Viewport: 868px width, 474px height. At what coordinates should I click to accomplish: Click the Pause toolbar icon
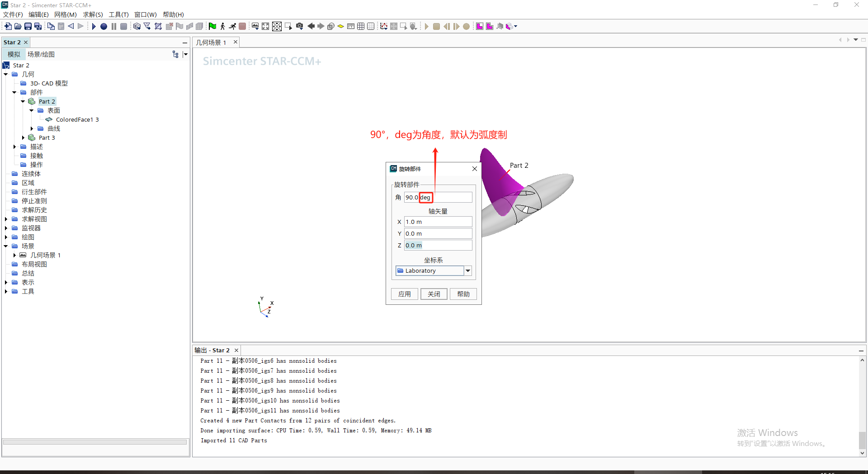click(x=113, y=26)
